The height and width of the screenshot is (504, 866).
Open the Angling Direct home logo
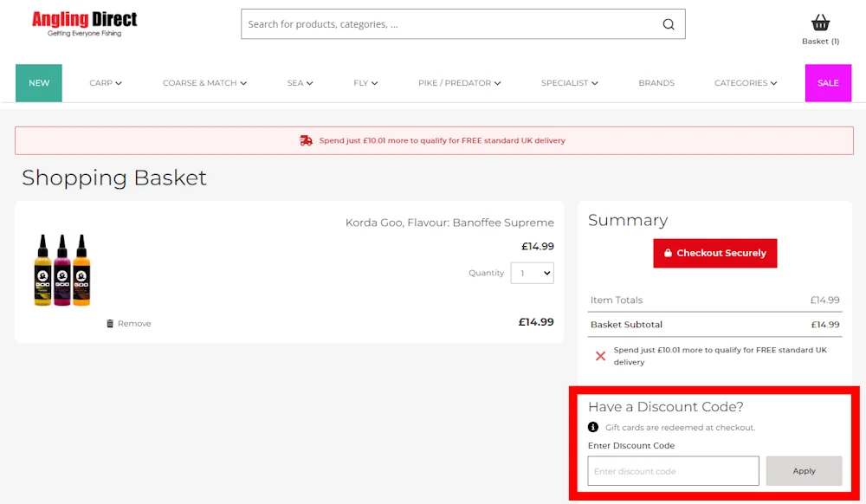(x=84, y=23)
